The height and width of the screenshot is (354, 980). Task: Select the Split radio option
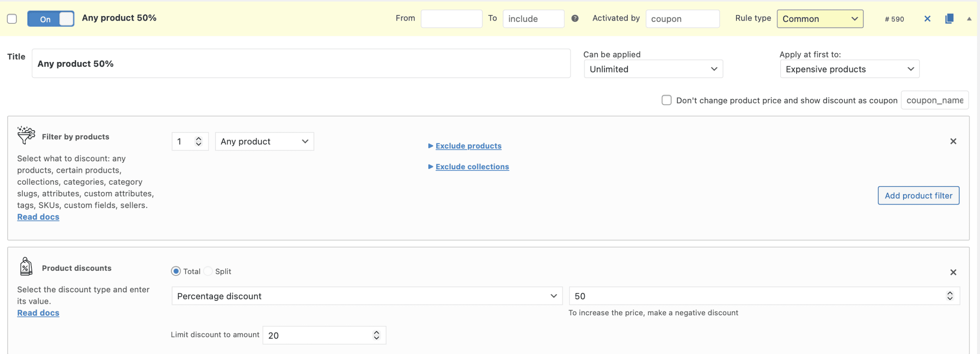click(208, 271)
